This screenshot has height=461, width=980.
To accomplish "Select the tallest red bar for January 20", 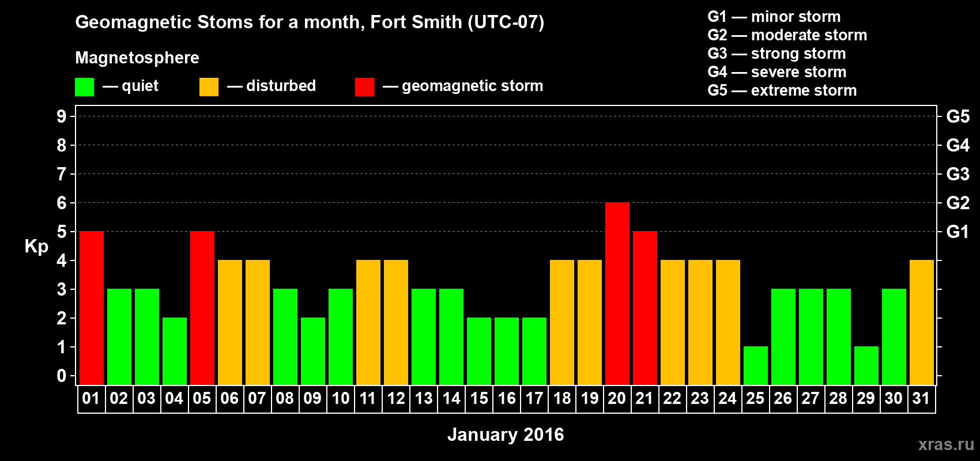I will click(617, 294).
